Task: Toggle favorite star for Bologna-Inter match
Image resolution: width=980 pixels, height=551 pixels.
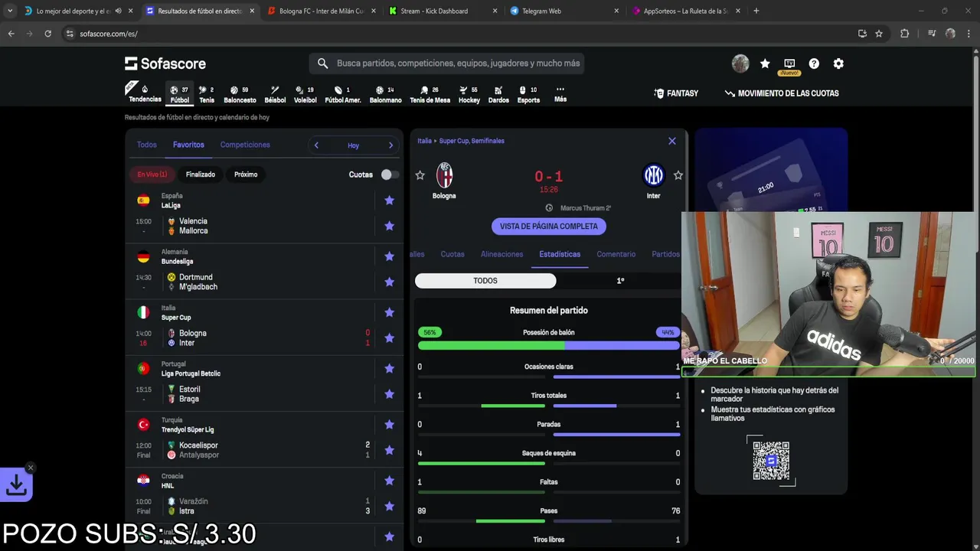Action: pyautogui.click(x=389, y=337)
